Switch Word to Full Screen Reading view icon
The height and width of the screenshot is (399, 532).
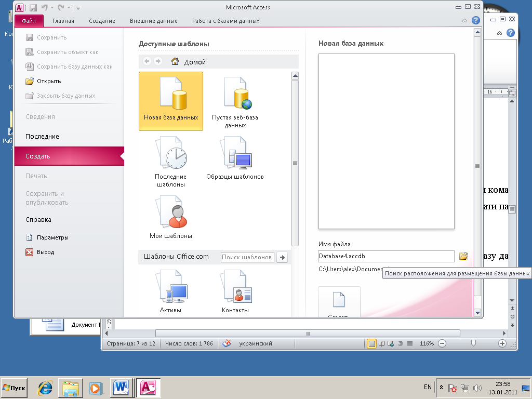click(382, 344)
